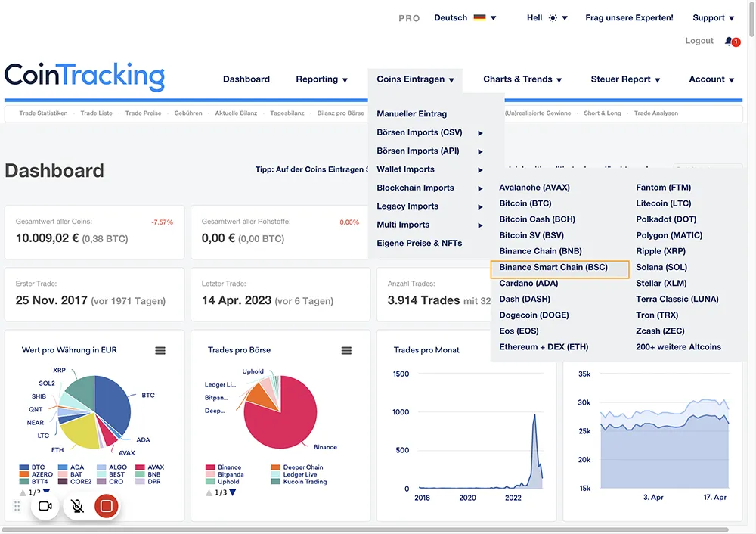Click the Logout link
The image size is (756, 534).
pos(699,41)
